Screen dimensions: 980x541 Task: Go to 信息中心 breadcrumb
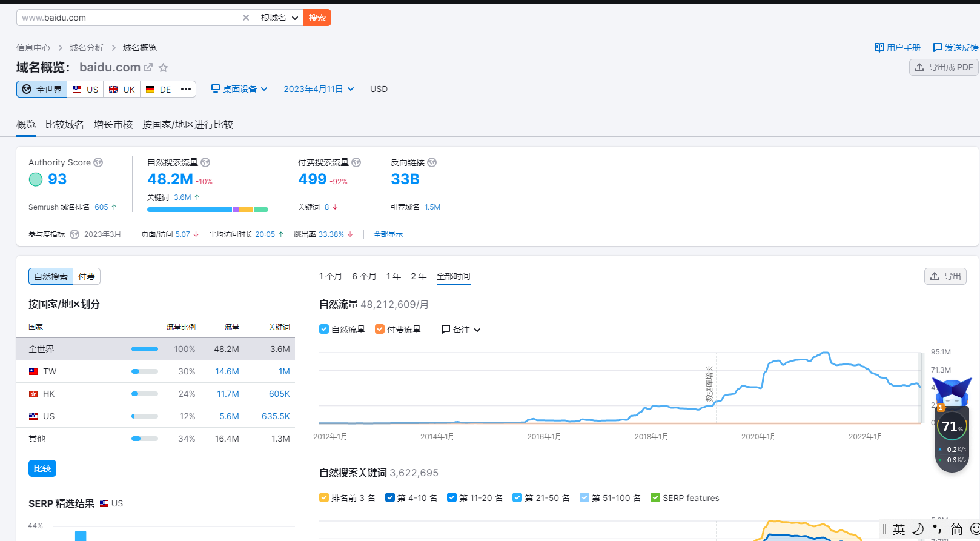pos(33,48)
